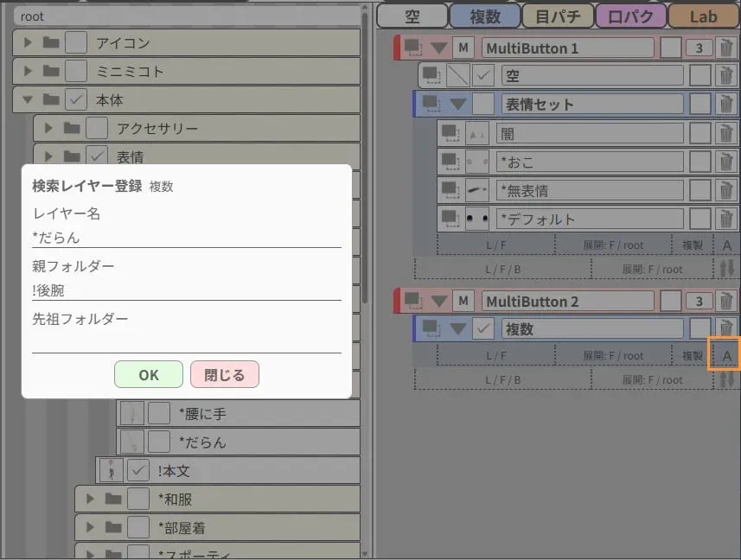Click the screen icon on *おこ row
Screen dimensions: 741x560
coord(450,162)
